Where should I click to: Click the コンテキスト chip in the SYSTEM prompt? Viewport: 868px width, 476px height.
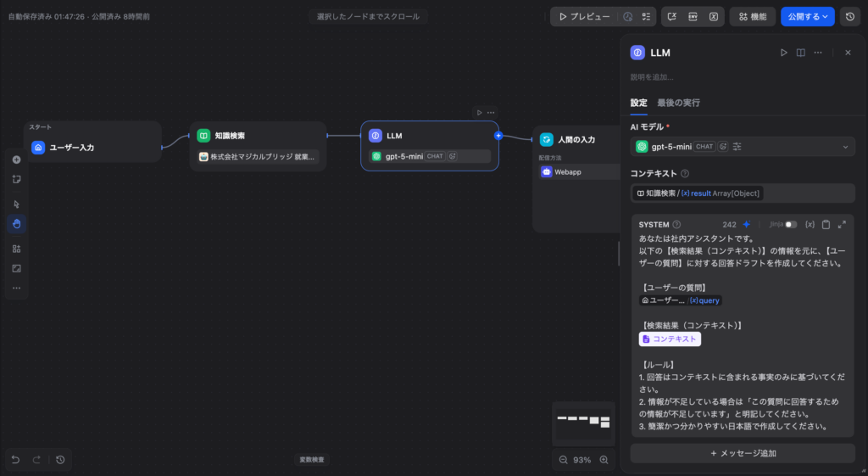(x=670, y=339)
